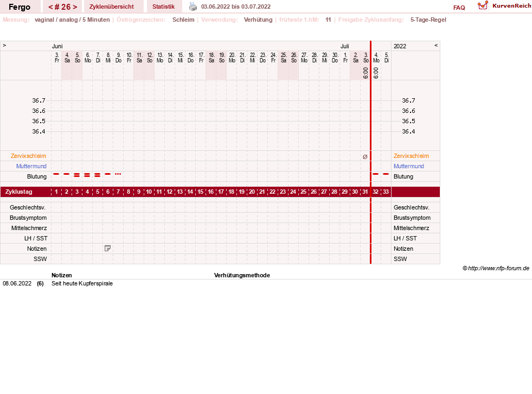
Task: Click the note date 08.06.2022
Action: (17, 284)
